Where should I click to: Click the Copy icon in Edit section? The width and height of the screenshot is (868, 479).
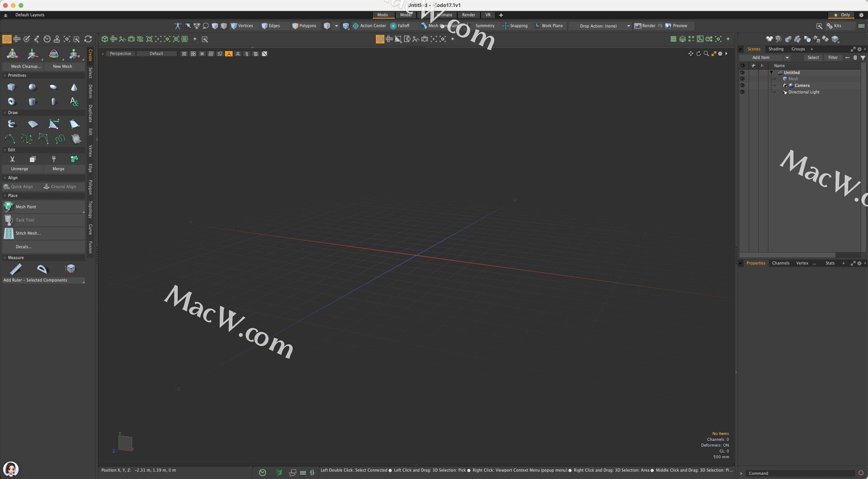(33, 159)
